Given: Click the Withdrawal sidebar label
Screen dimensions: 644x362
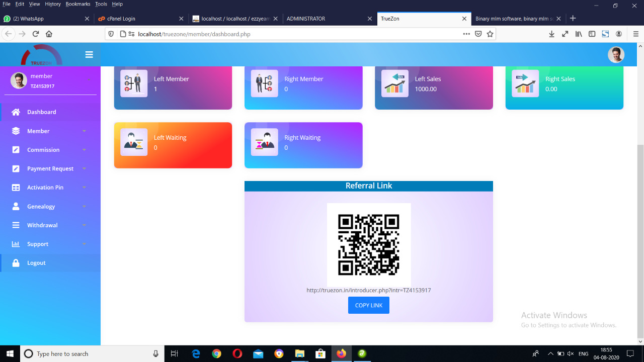Looking at the screenshot, I should pyautogui.click(x=42, y=225).
